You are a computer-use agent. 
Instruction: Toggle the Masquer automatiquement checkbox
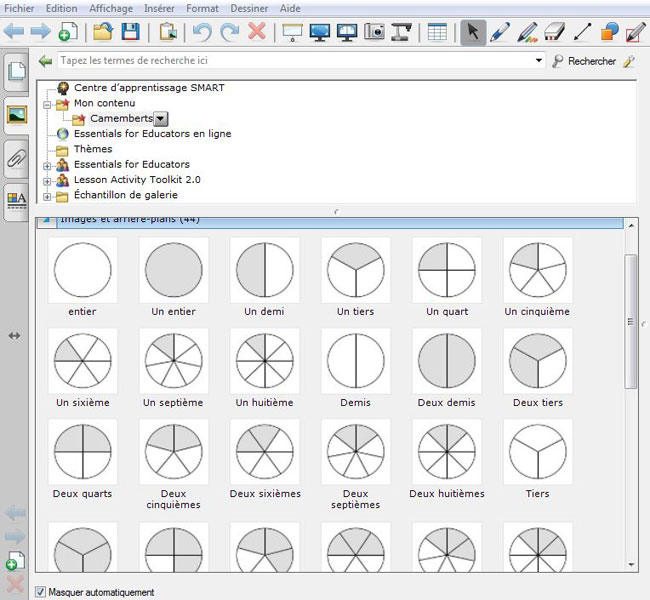click(x=41, y=592)
